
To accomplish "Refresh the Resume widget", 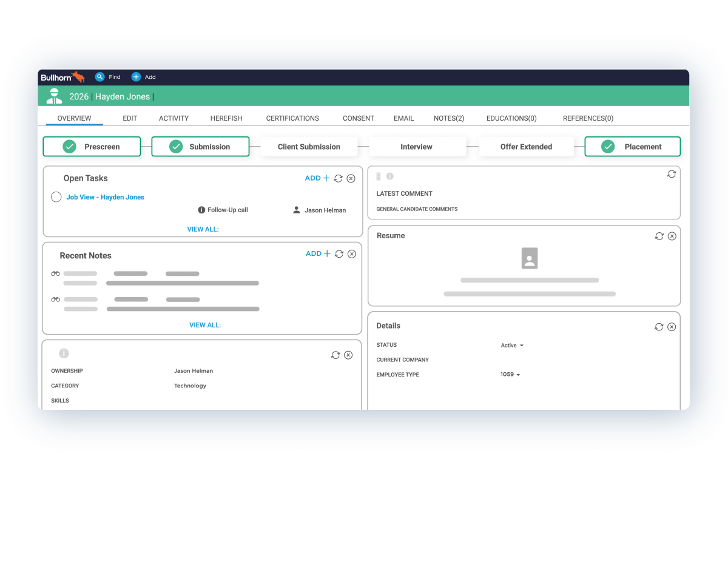I will coord(659,236).
